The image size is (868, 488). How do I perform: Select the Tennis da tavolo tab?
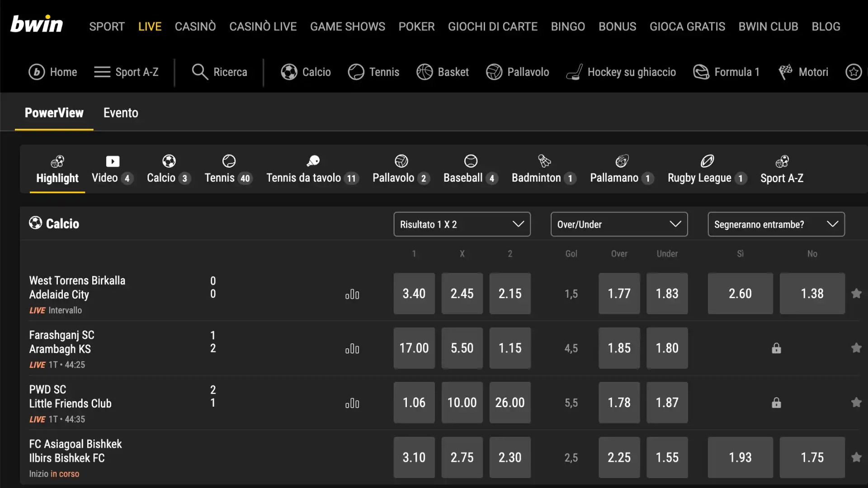[x=313, y=170]
